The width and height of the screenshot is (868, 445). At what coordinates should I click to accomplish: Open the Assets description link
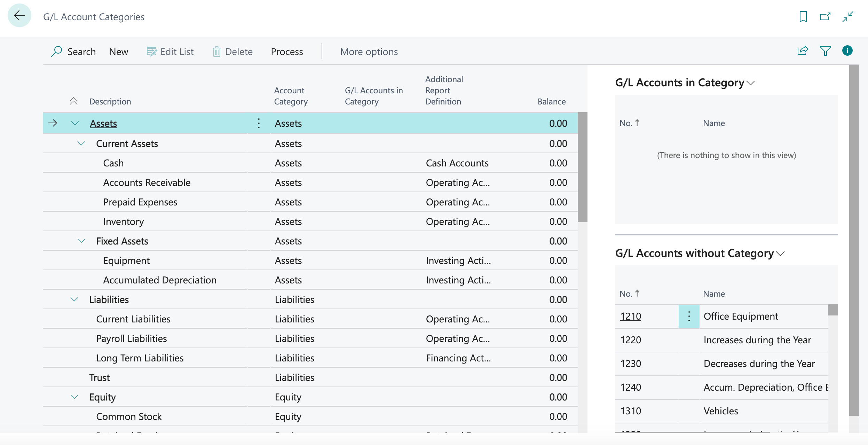click(x=103, y=124)
